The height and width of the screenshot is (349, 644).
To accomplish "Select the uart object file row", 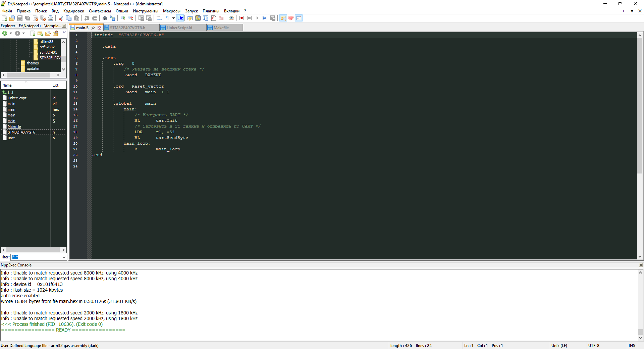I will (x=34, y=138).
